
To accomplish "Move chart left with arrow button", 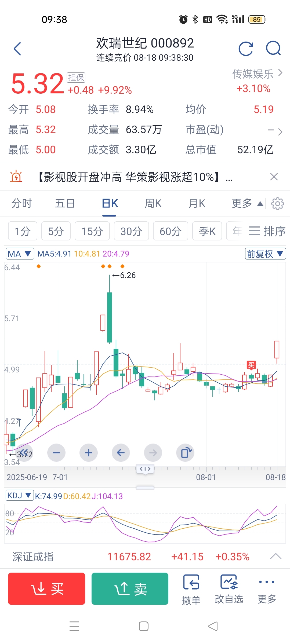I will point(121,453).
